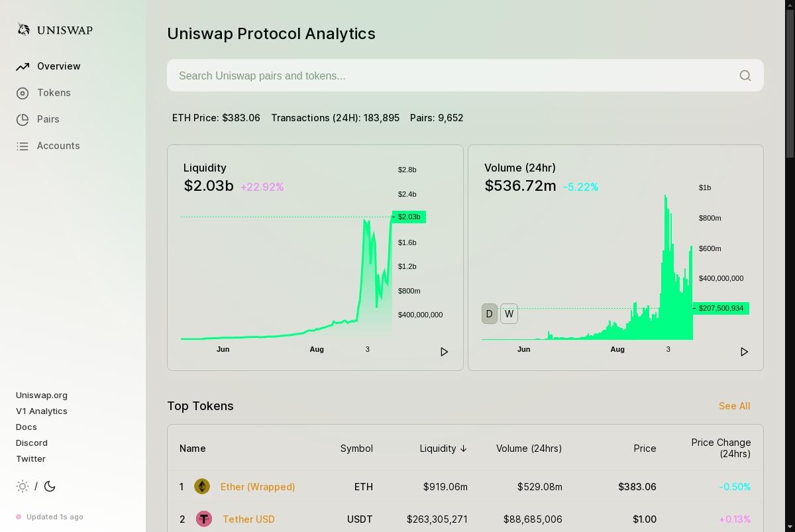Open Ether (Wrapped) token page
795x532 pixels.
point(258,487)
